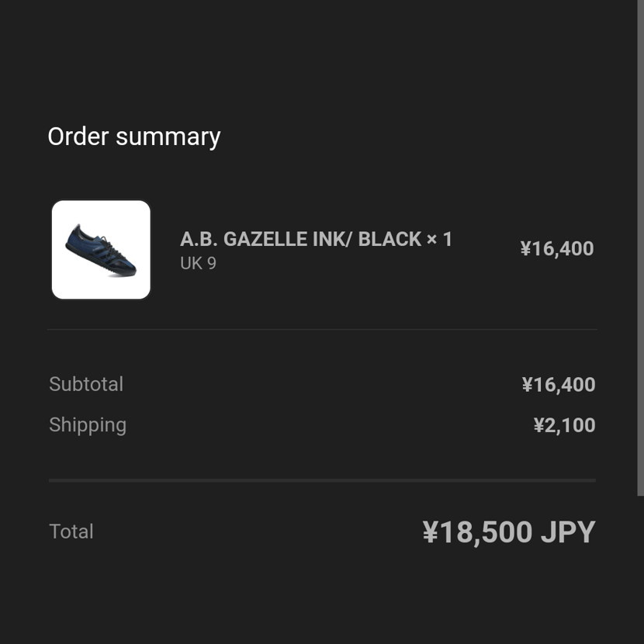The height and width of the screenshot is (644, 644).
Task: Click the subtotal amount ¥16,400
Action: [559, 384]
